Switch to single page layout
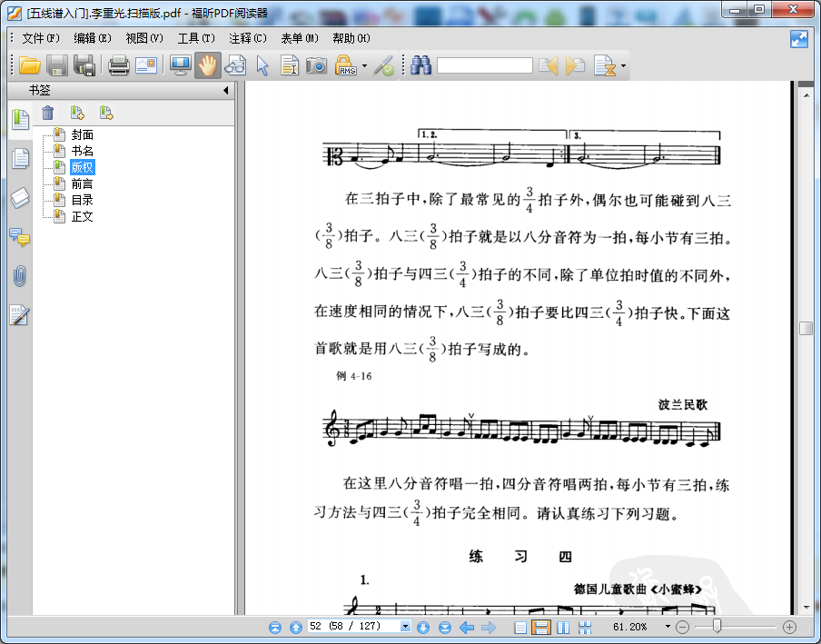This screenshot has height=644, width=821. [520, 628]
